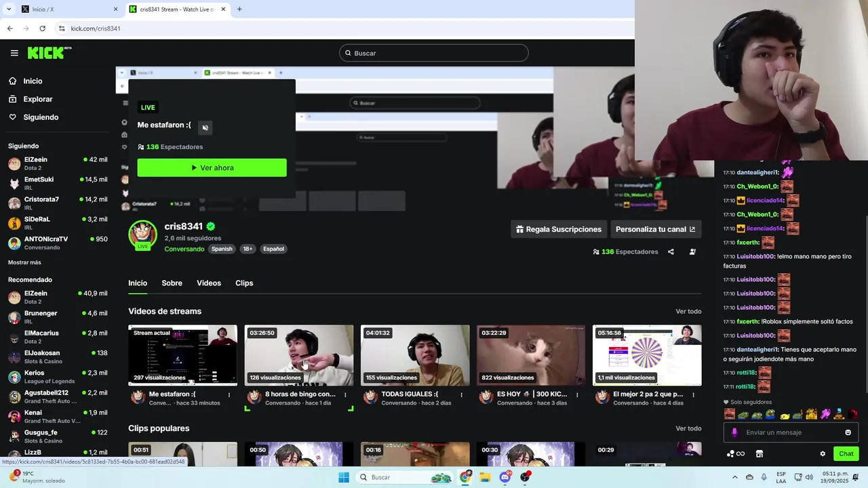Unmute the stream preview with the speaker icon

point(205,127)
